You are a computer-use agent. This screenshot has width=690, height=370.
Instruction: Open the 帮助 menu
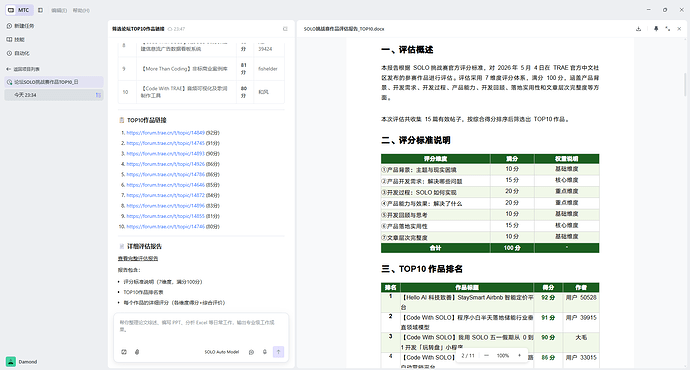(81, 11)
